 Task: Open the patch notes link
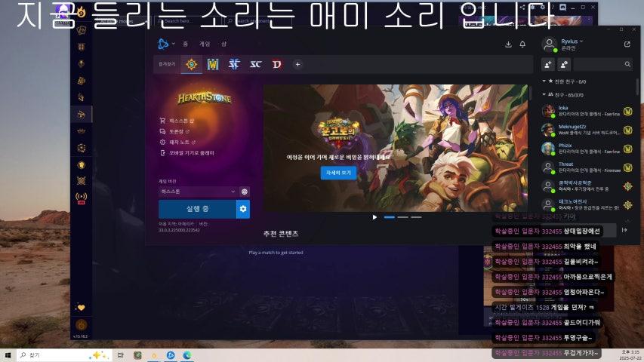[177, 142]
